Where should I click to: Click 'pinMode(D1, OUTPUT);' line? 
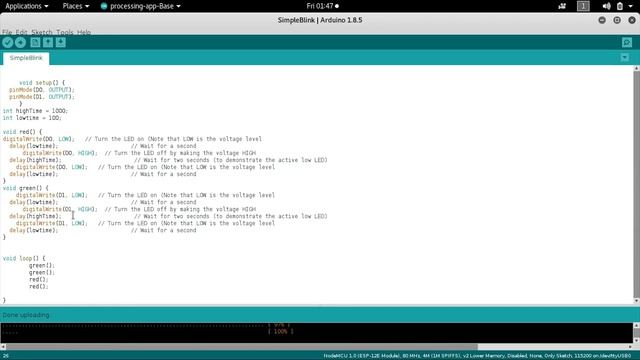coord(42,97)
